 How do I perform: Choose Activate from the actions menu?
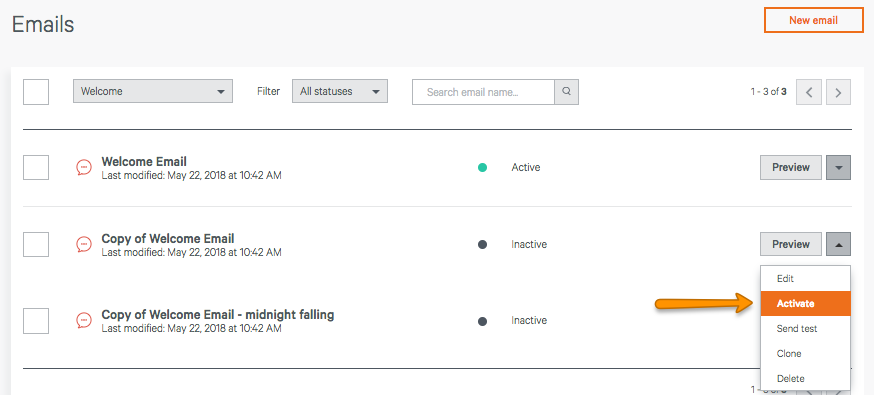[x=805, y=304]
